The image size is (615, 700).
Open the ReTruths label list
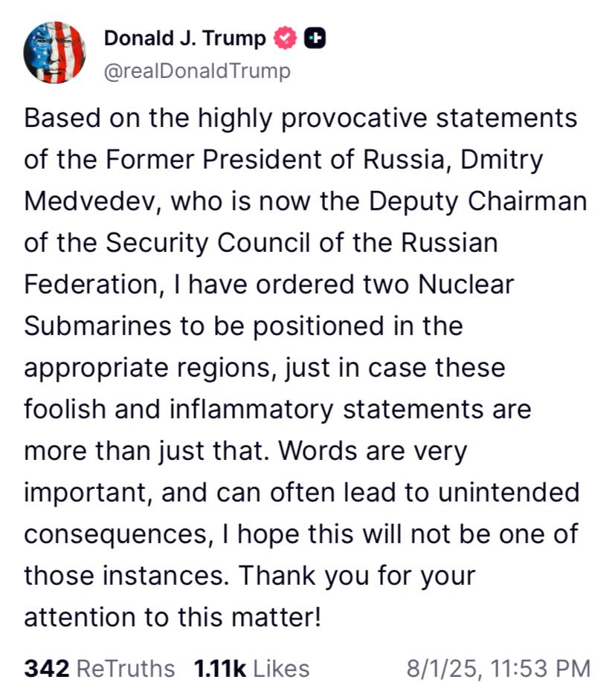point(126,668)
